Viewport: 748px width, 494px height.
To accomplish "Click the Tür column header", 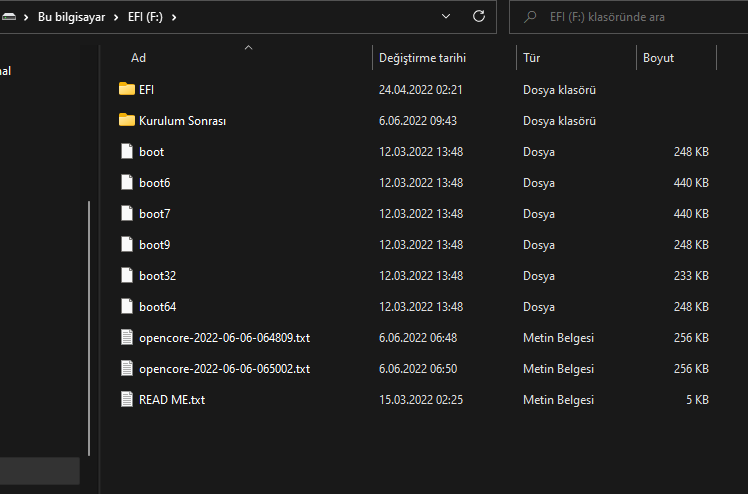I will click(532, 58).
